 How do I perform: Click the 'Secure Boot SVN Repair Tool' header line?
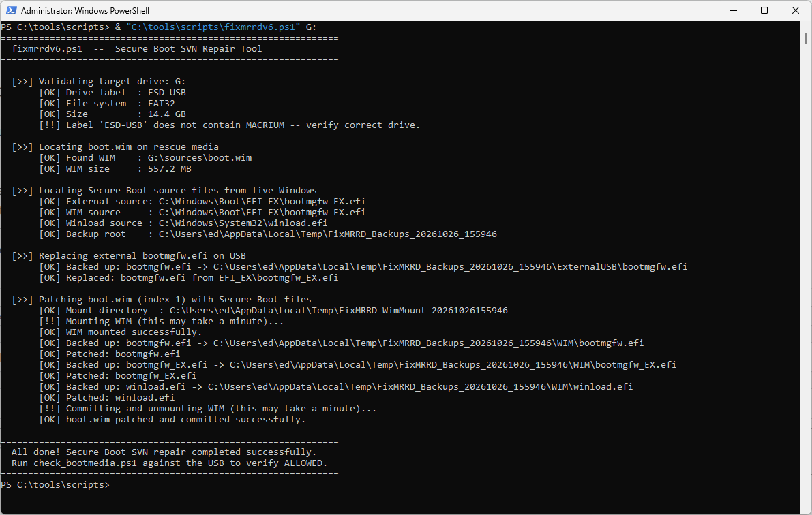pyautogui.click(x=137, y=48)
